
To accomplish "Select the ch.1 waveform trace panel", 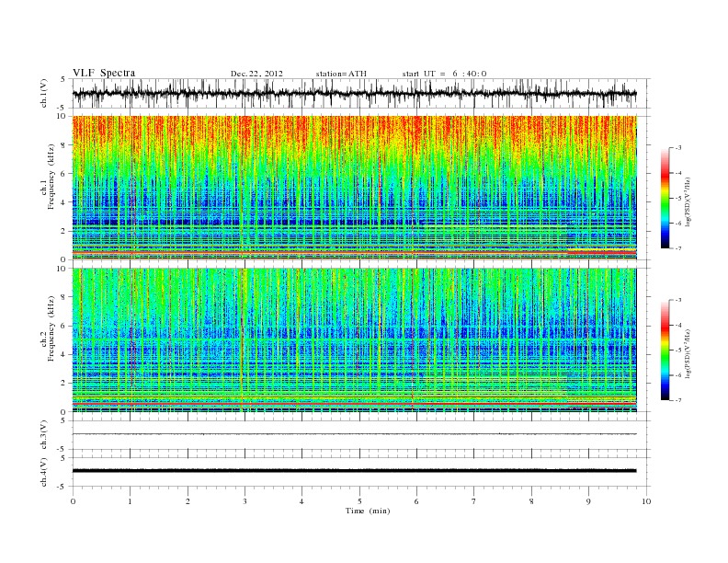I will [x=361, y=93].
